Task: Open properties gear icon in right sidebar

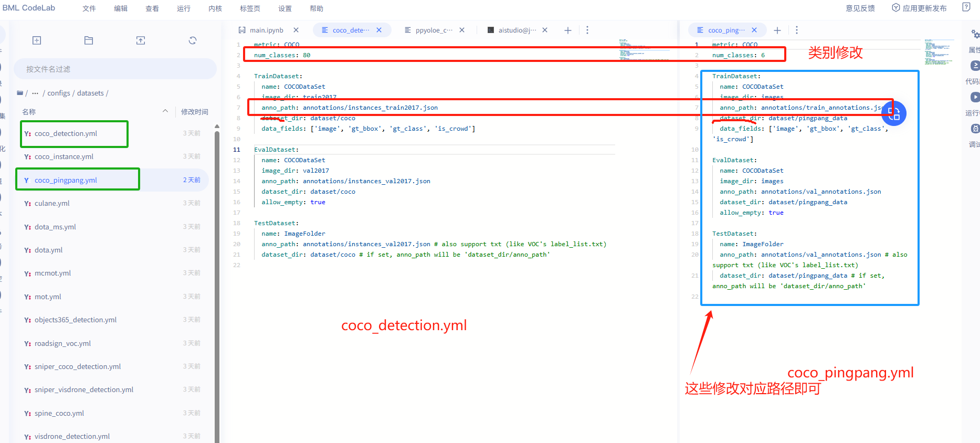Action: pyautogui.click(x=975, y=34)
